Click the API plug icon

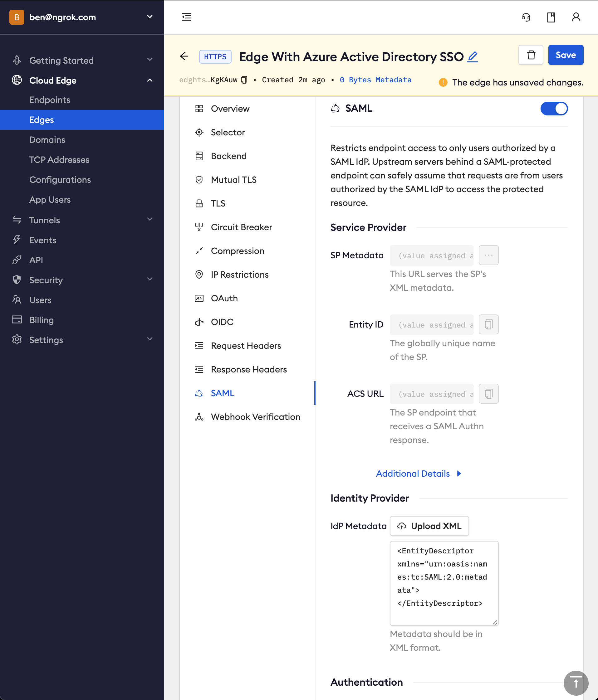[x=17, y=260]
